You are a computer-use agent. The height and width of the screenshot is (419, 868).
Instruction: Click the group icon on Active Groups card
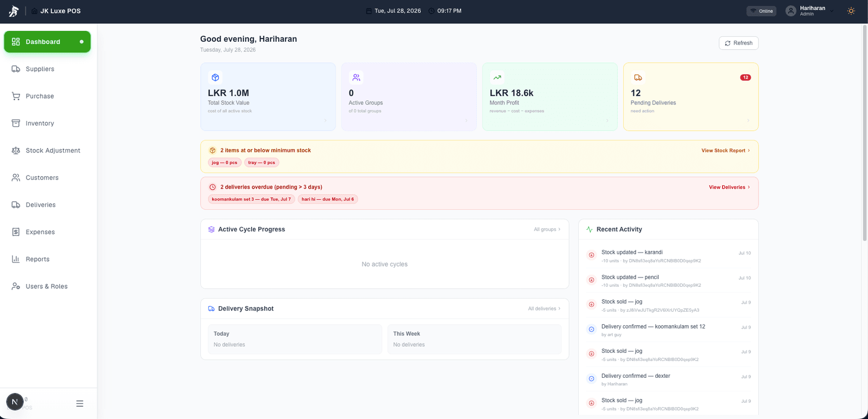pyautogui.click(x=356, y=78)
